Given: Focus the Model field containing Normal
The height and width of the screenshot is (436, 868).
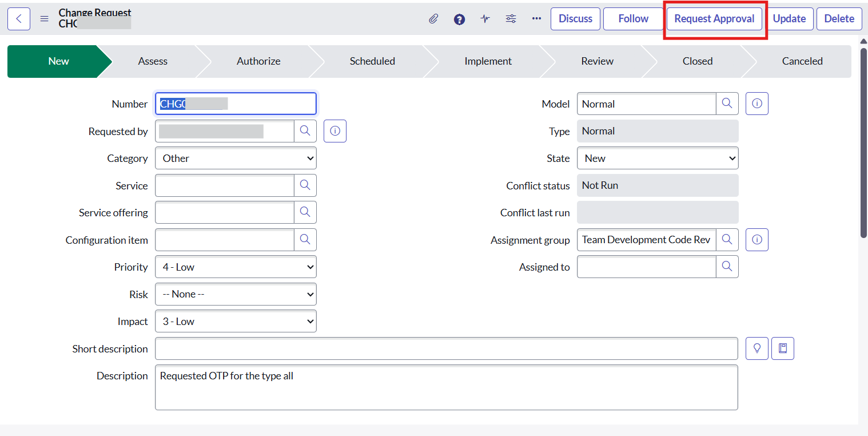Looking at the screenshot, I should click(x=647, y=104).
